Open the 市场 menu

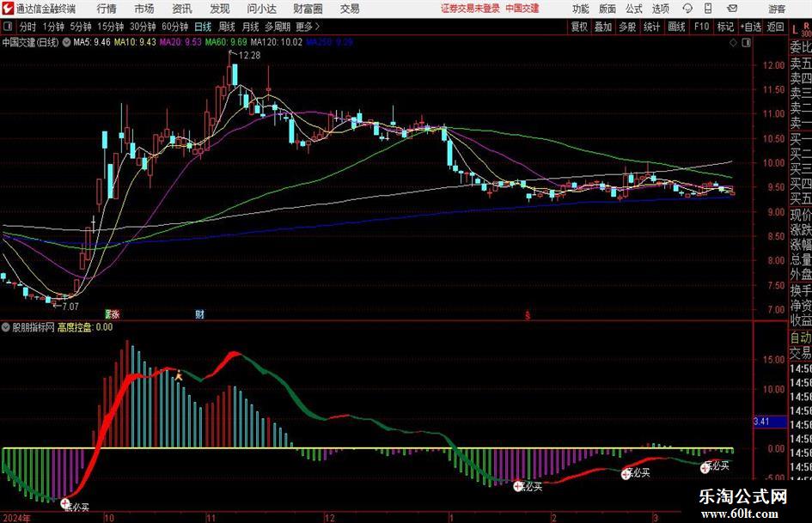pyautogui.click(x=144, y=9)
